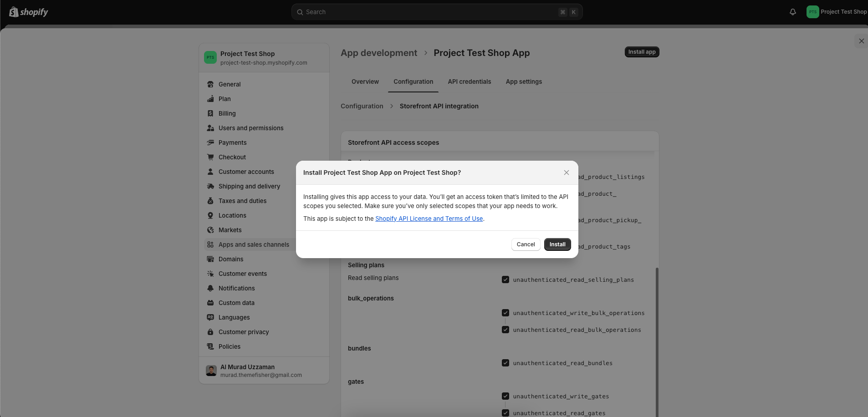
Task: Click the notification bell in the top bar
Action: pos(792,12)
